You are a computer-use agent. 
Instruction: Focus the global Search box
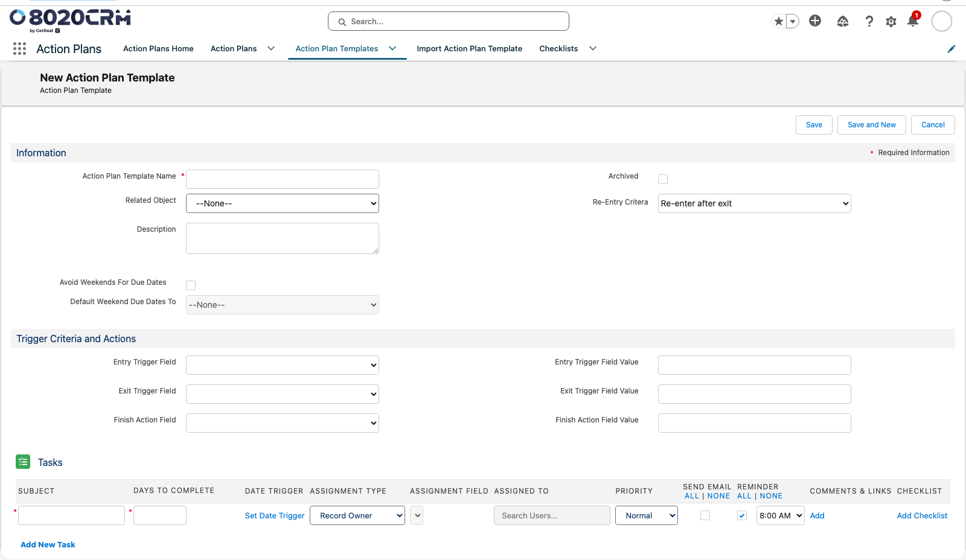click(449, 21)
